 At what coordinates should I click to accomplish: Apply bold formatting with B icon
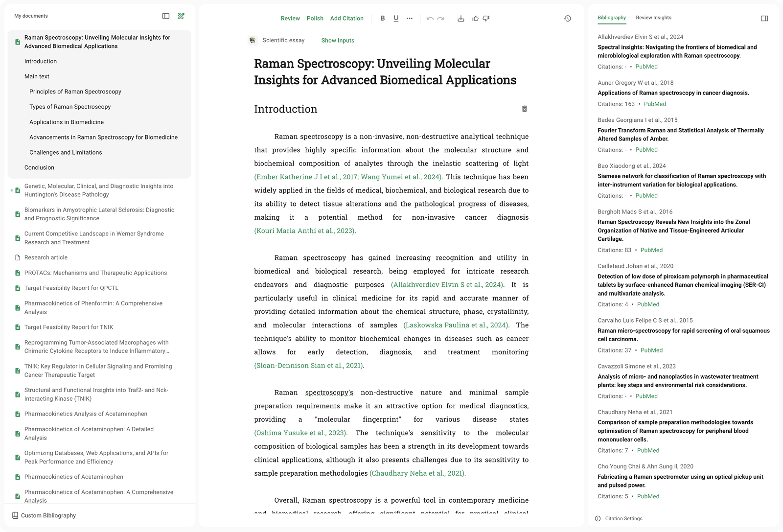click(383, 19)
